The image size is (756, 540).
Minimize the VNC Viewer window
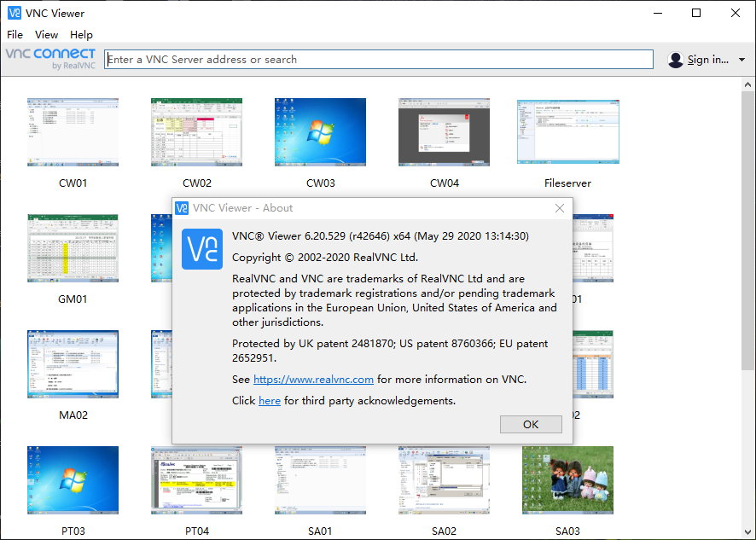657,13
